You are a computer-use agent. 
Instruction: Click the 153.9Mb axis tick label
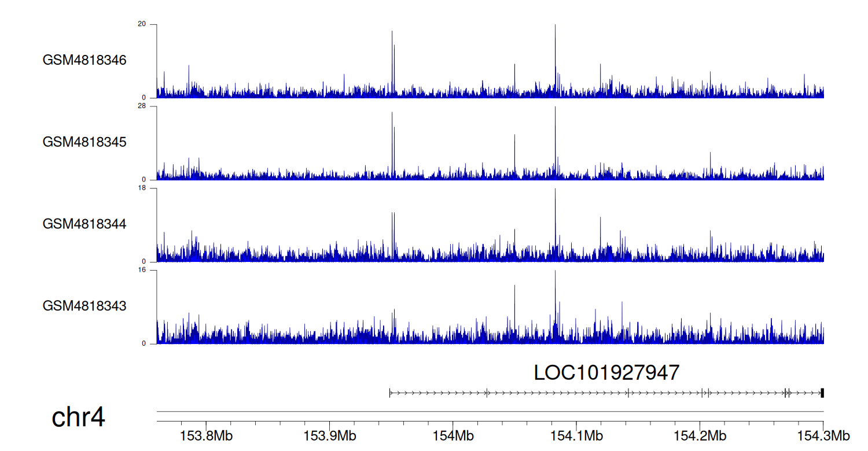point(329,435)
